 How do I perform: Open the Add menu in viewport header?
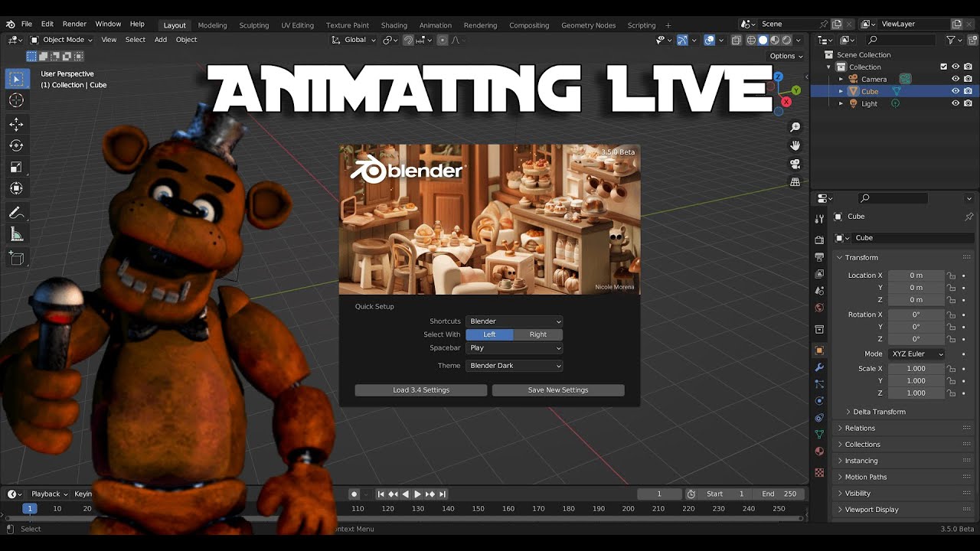click(161, 40)
